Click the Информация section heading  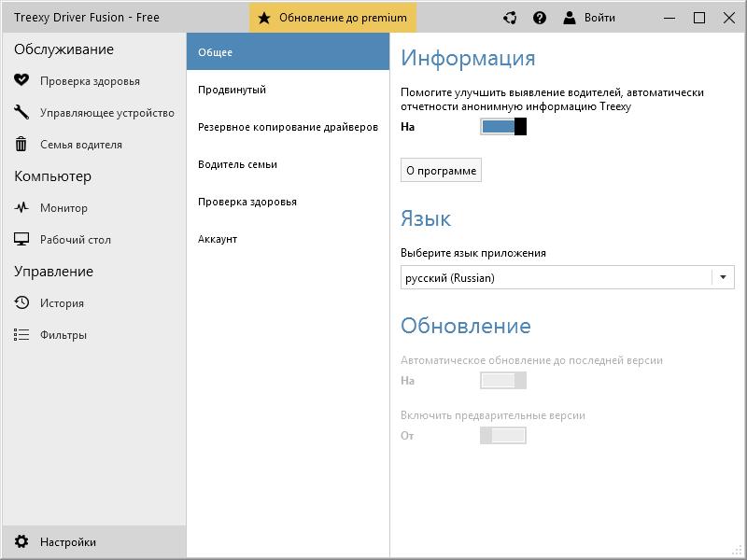click(x=469, y=58)
